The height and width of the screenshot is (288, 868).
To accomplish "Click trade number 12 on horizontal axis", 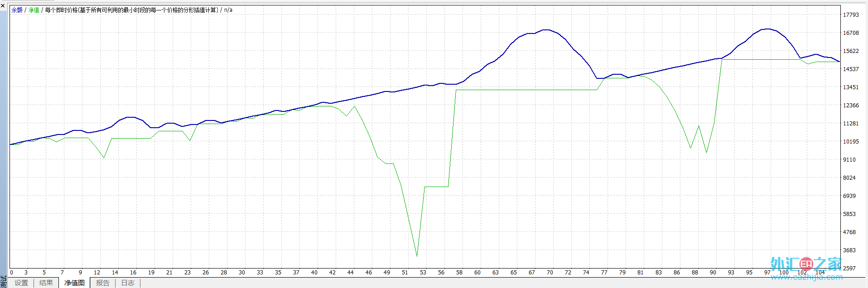I will [x=97, y=273].
